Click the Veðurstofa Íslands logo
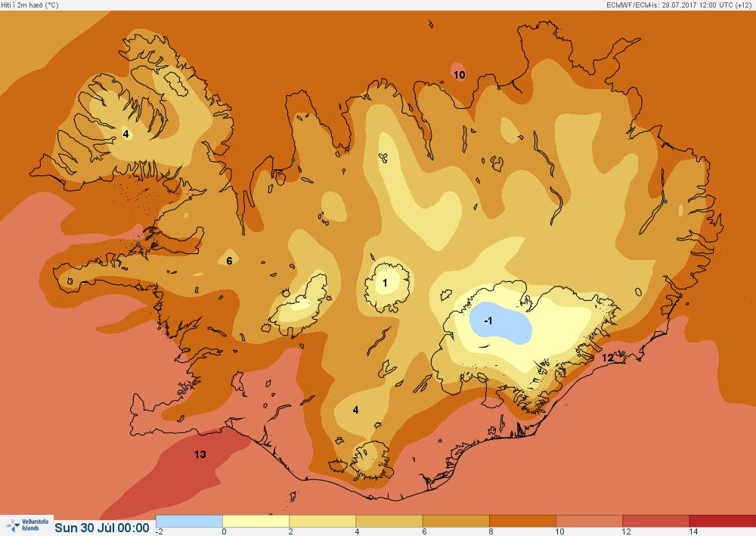 tap(27, 525)
